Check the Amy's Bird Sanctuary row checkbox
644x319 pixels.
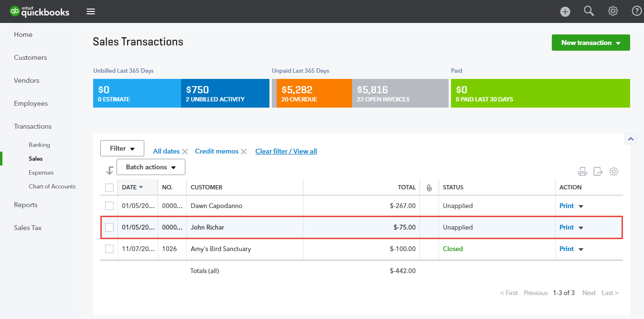tap(109, 249)
